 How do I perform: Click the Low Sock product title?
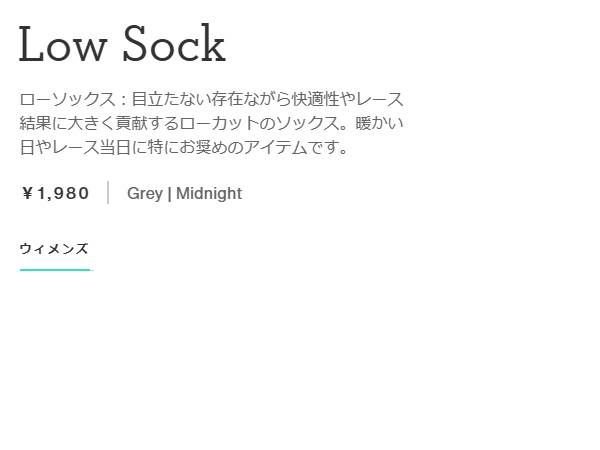coord(122,45)
